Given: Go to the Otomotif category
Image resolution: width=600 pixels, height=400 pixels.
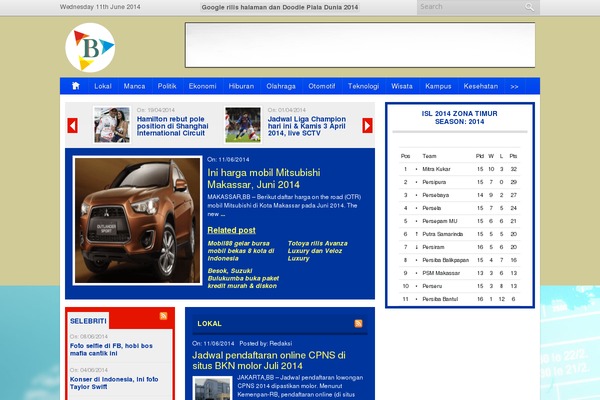Looking at the screenshot, I should [x=322, y=87].
